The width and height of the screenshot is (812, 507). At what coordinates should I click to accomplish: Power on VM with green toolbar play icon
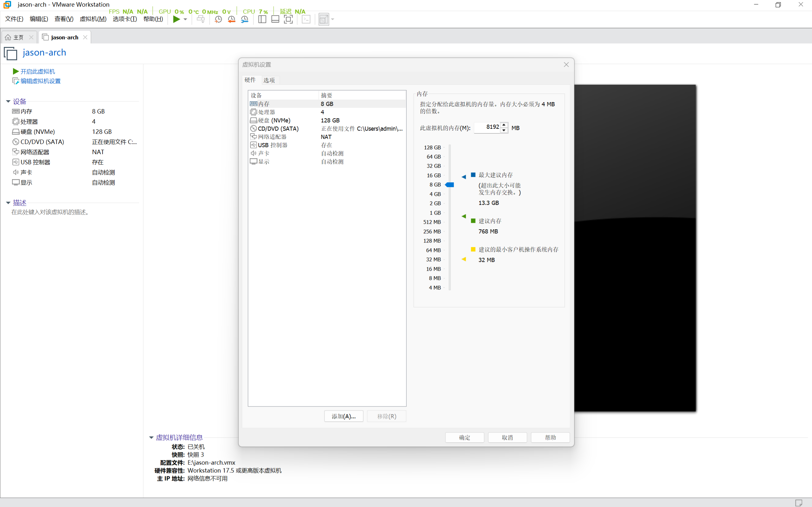pos(176,19)
